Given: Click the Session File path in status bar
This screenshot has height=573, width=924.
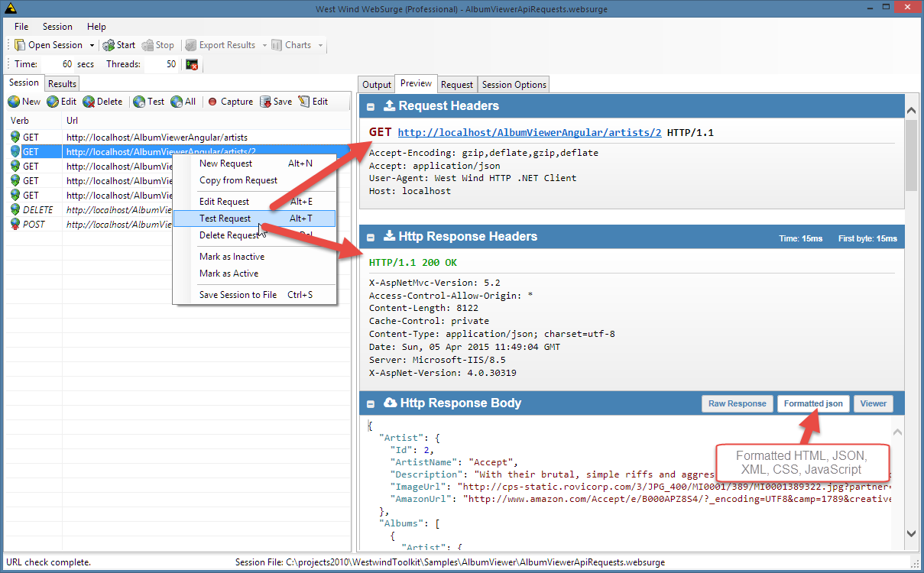Looking at the screenshot, I should tap(450, 562).
